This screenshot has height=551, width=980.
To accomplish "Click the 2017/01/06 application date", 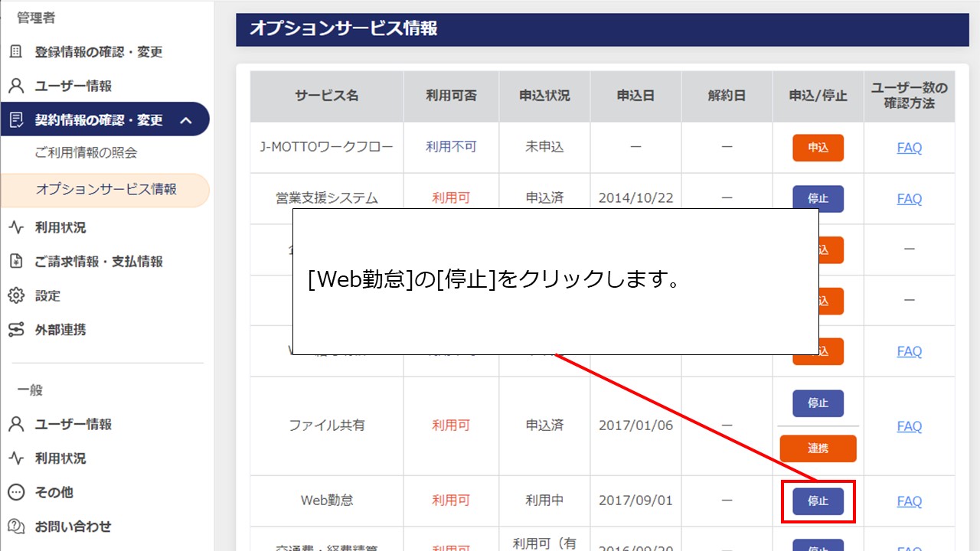I will (635, 425).
